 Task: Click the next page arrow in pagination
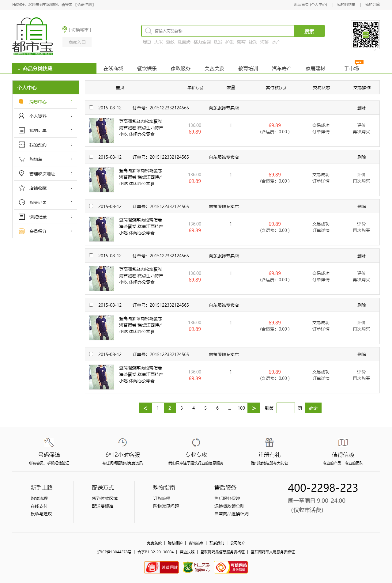(x=254, y=408)
